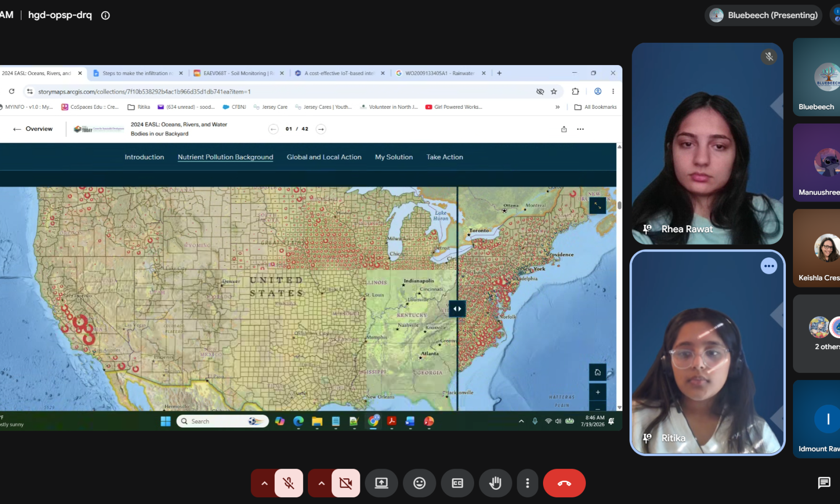The width and height of the screenshot is (840, 504).
Task: Turn on closed captions
Action: pos(457,483)
